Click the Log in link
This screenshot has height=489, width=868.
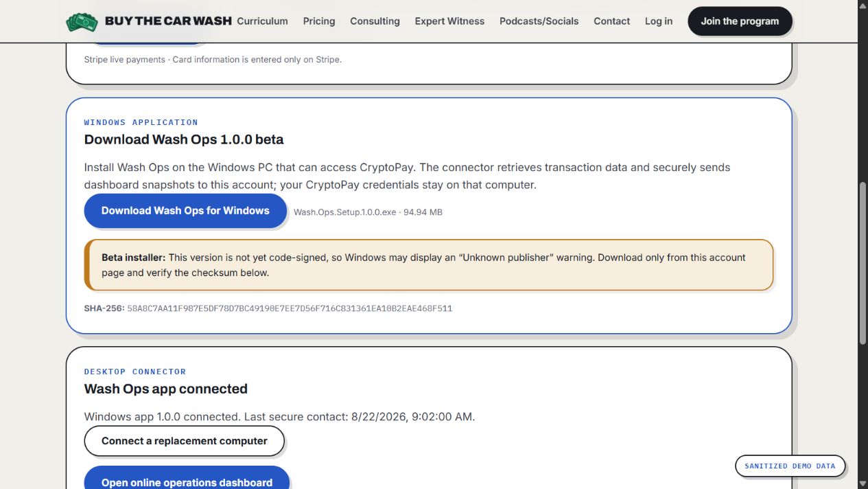(x=659, y=21)
